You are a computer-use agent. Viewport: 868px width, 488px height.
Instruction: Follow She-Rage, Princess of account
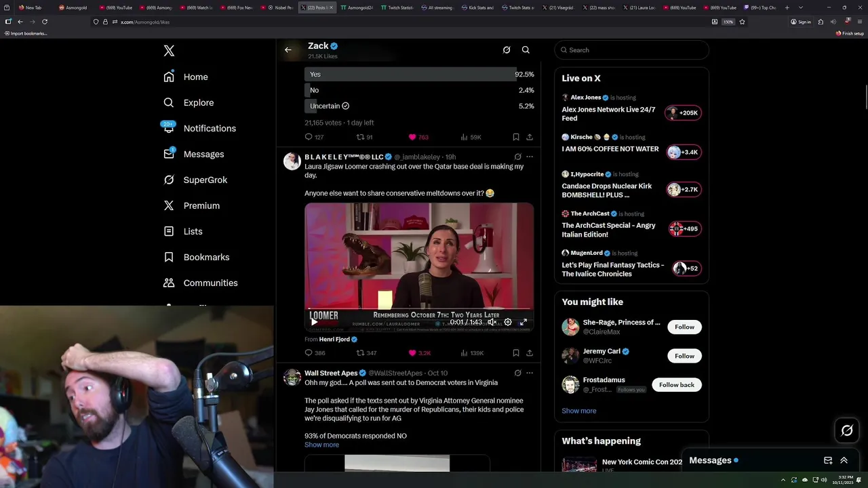pos(684,327)
